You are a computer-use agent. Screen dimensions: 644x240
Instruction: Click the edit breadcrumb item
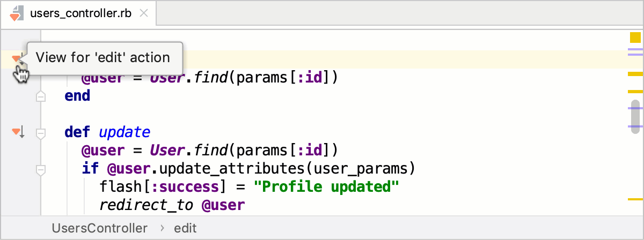[185, 228]
